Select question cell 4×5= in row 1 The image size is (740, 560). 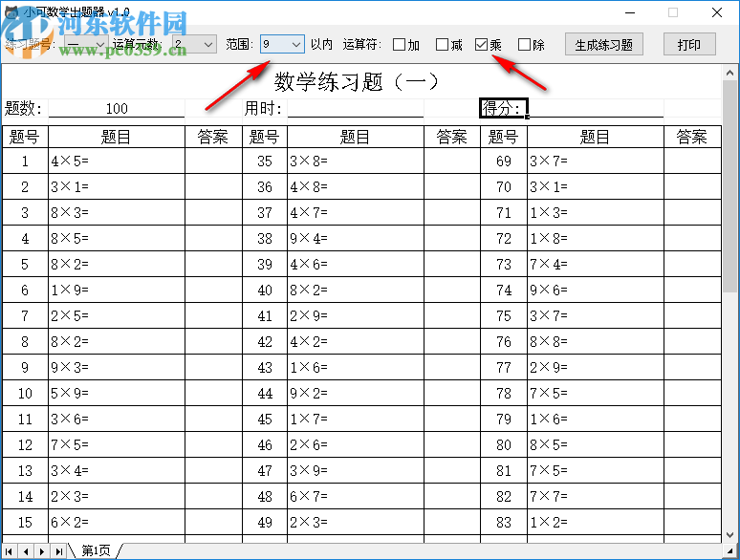click(x=117, y=161)
